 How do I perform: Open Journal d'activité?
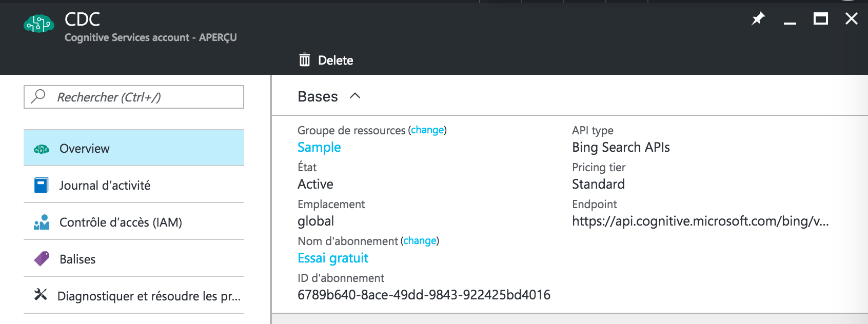[x=134, y=185]
